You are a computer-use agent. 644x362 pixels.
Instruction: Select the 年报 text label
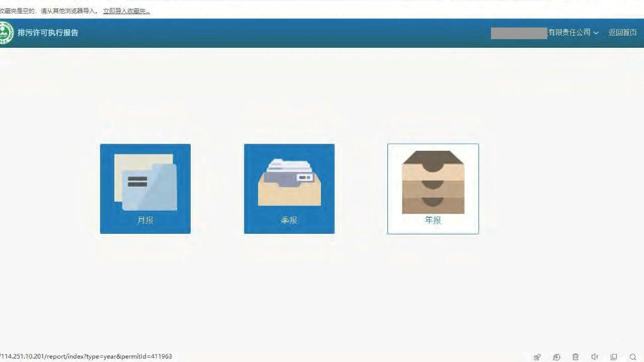pyautogui.click(x=433, y=220)
